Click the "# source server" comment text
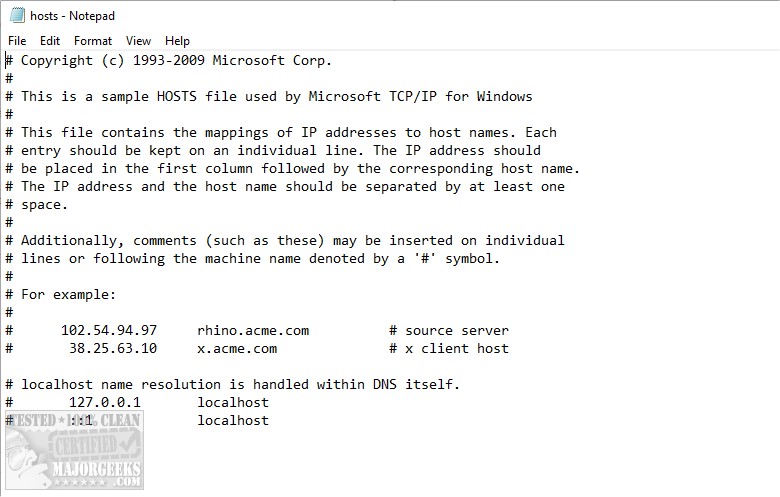Image resolution: width=780 pixels, height=497 pixels. (449, 330)
